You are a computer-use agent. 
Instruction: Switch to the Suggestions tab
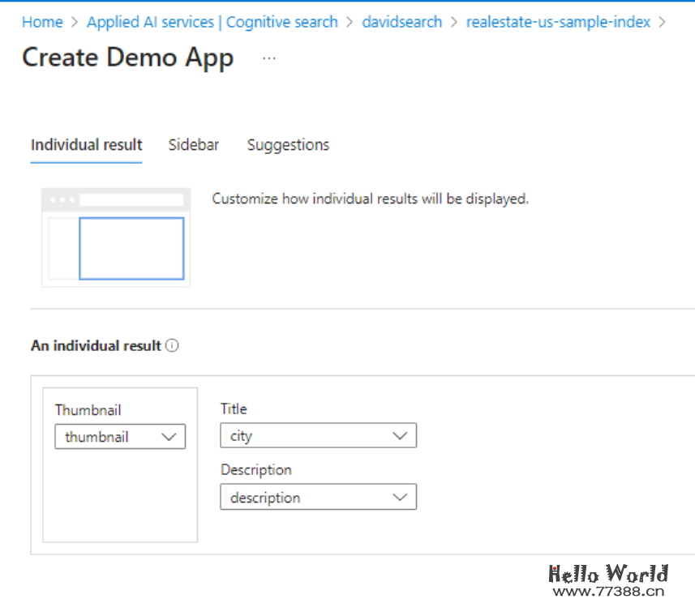[x=288, y=145]
